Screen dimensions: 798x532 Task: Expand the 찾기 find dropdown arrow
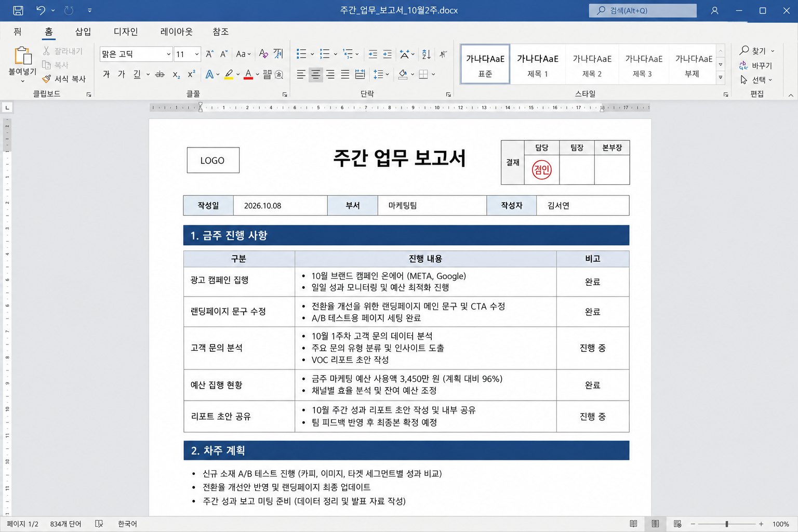(773, 51)
